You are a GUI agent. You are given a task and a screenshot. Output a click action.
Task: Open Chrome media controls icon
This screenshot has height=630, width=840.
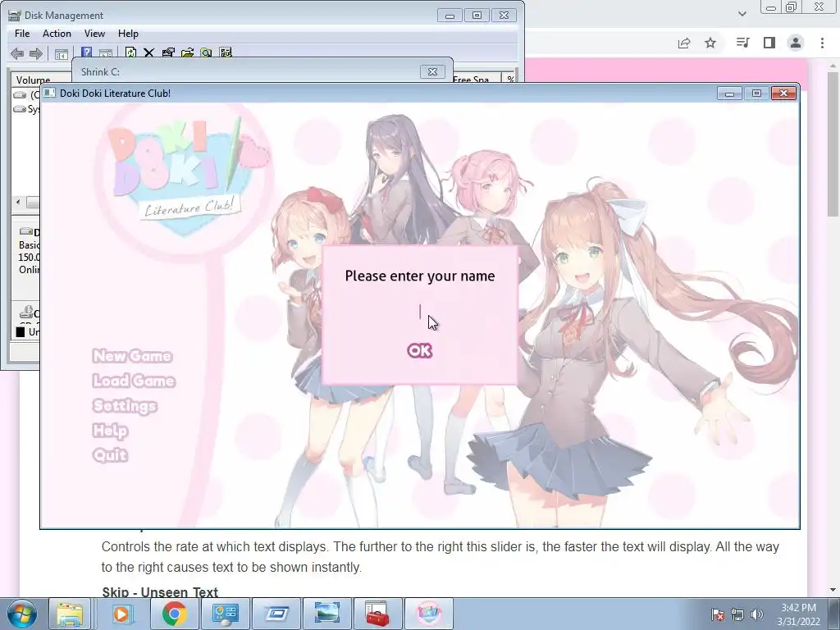(742, 43)
